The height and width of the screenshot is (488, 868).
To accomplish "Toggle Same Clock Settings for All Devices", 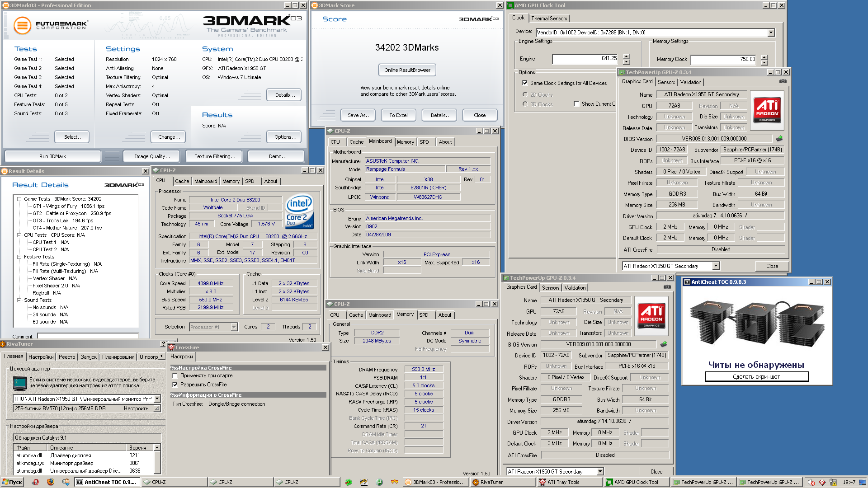I will click(524, 83).
